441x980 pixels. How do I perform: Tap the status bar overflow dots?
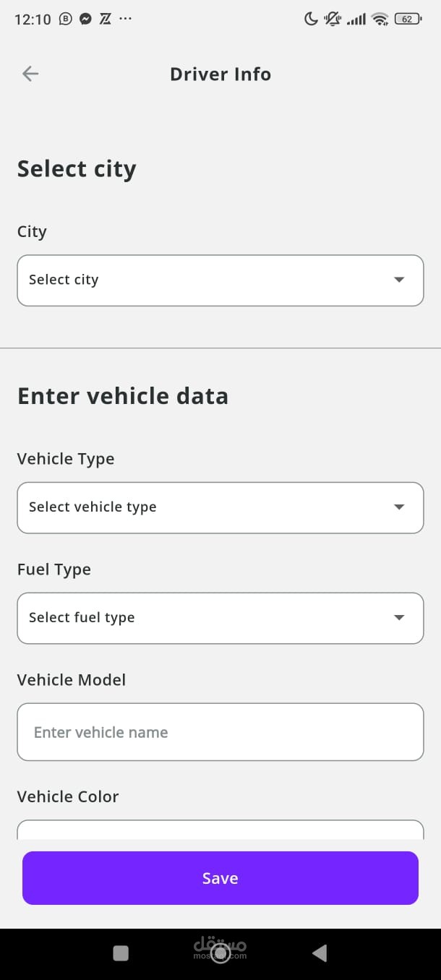(x=125, y=19)
